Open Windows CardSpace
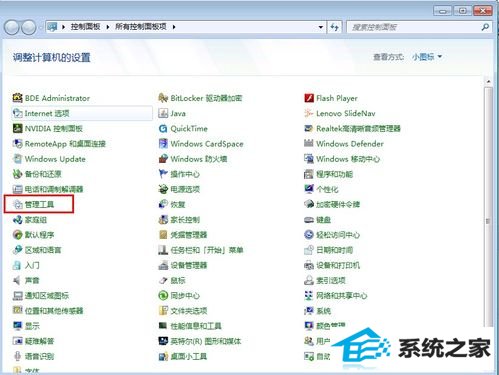Screen dimensions: 499x375 click(x=201, y=144)
